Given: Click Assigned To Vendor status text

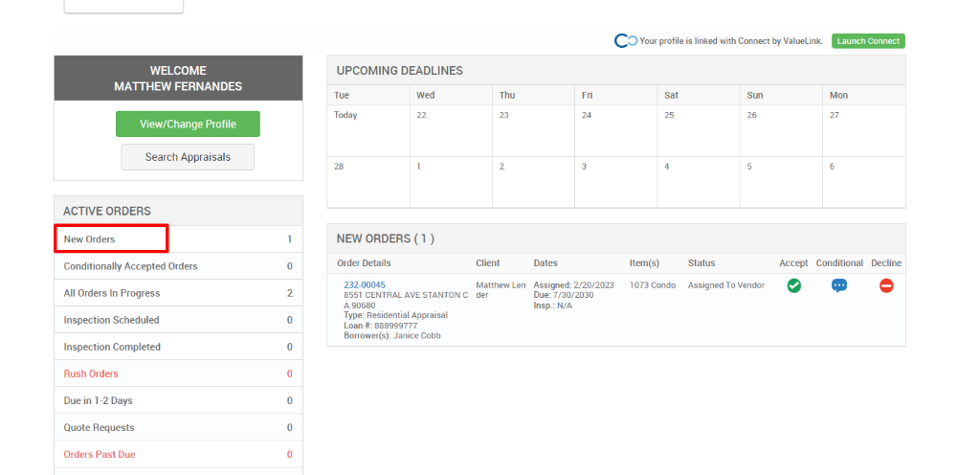Looking at the screenshot, I should click(x=726, y=285).
